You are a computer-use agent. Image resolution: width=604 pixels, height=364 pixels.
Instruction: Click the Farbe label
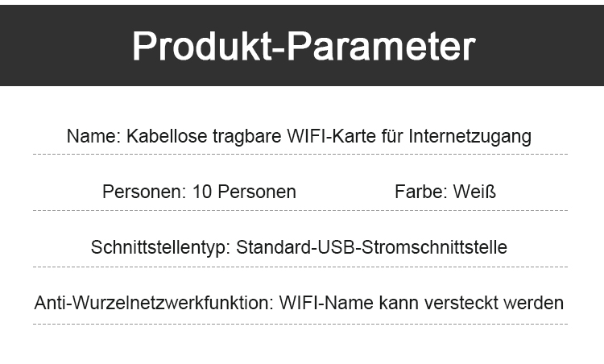(421, 192)
